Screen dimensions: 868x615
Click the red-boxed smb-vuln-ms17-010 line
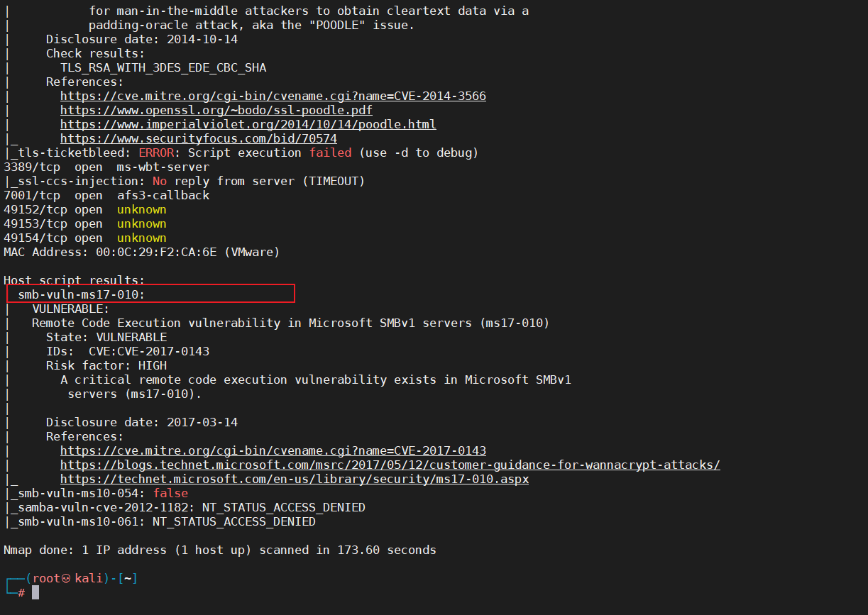(x=82, y=294)
